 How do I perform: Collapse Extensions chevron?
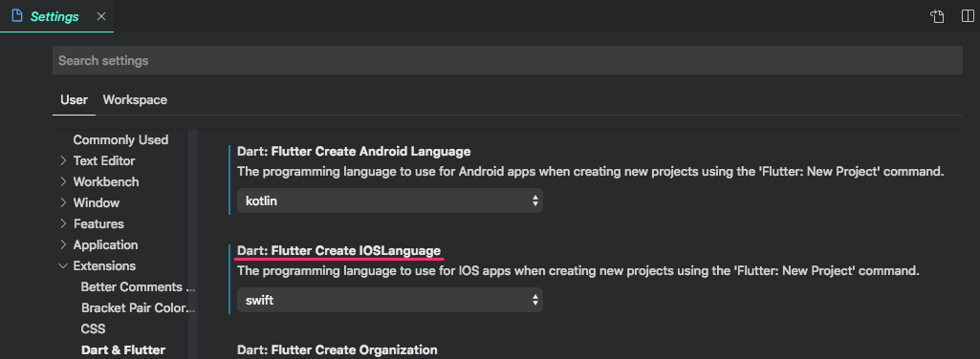click(63, 266)
